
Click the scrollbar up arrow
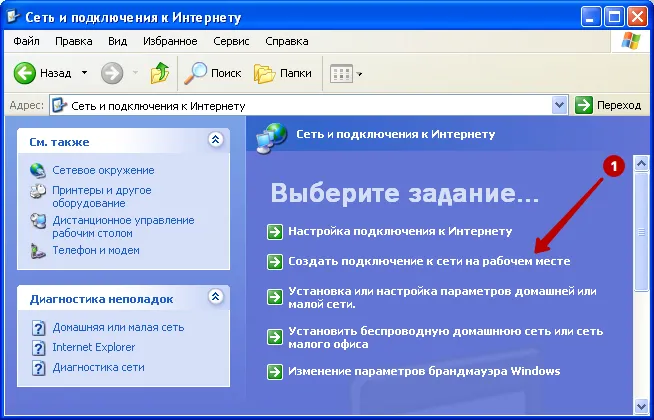click(x=641, y=163)
